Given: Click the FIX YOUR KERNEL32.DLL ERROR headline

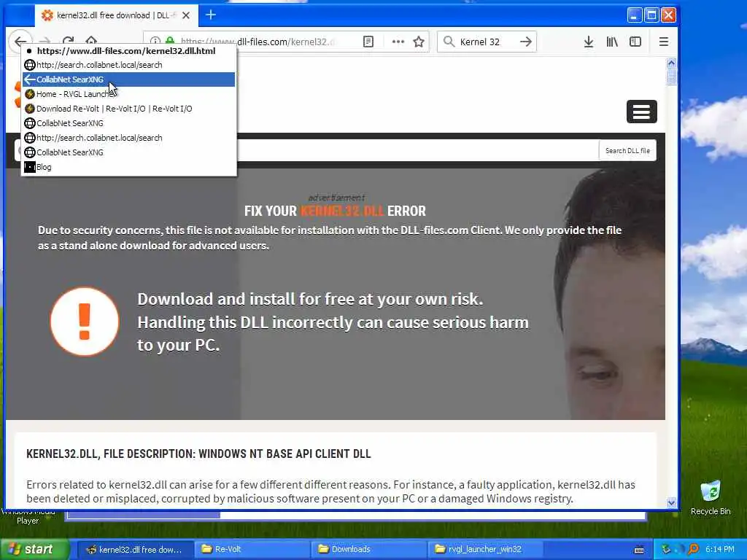Looking at the screenshot, I should 335,211.
